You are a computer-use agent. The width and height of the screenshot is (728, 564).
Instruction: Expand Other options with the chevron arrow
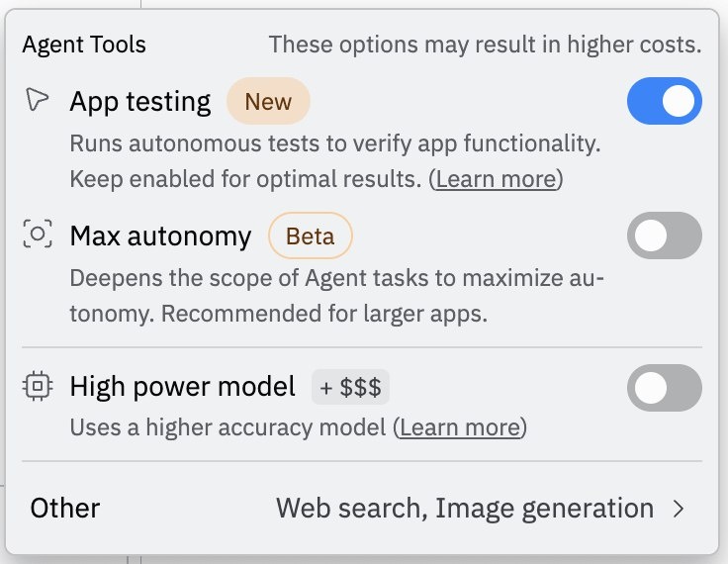point(679,509)
